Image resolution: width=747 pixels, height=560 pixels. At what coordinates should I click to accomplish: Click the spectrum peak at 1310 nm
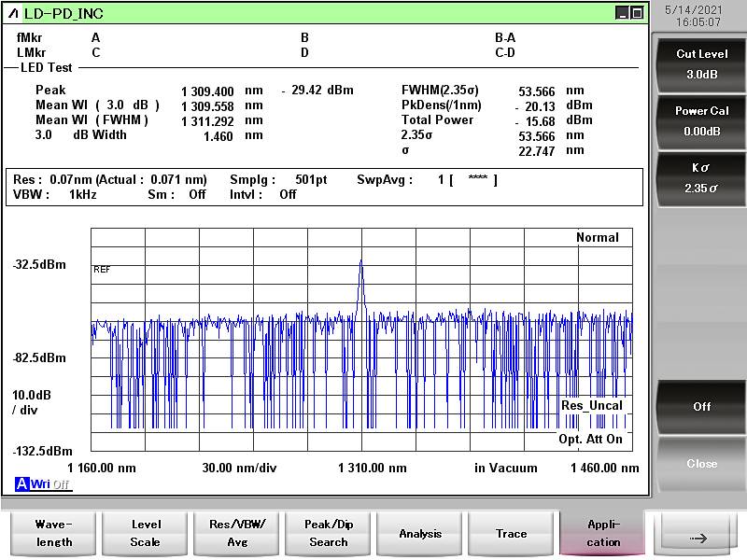[x=360, y=263]
